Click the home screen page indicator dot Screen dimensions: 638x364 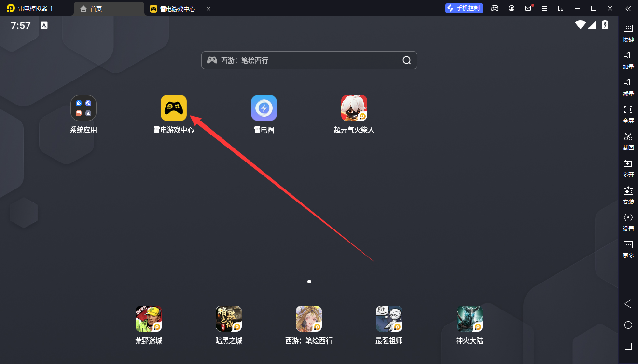(309, 281)
